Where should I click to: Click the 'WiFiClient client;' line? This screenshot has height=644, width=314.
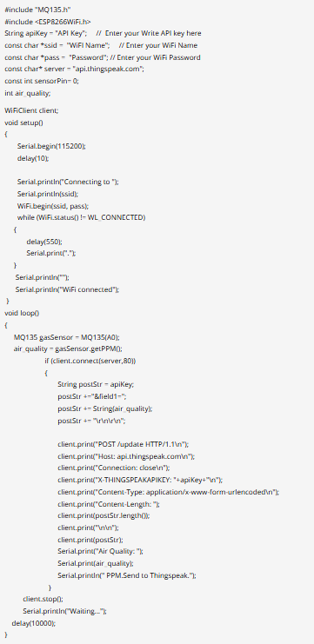pyautogui.click(x=31, y=110)
